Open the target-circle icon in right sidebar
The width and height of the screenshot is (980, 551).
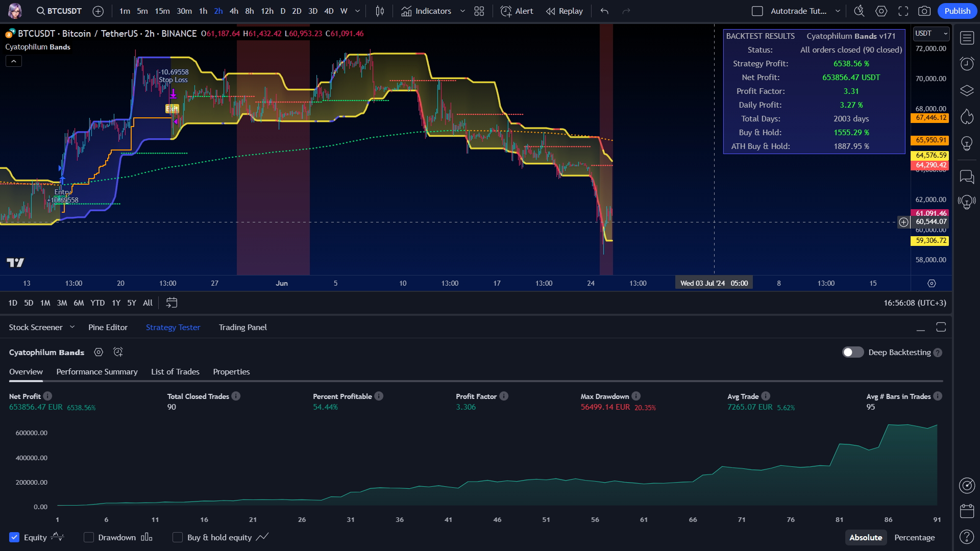pyautogui.click(x=967, y=485)
